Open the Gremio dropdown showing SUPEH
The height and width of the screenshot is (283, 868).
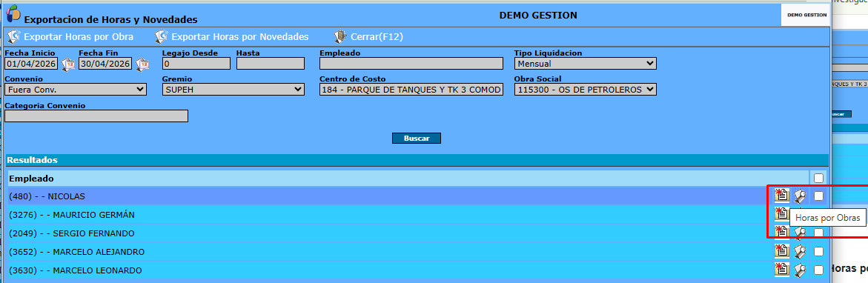[233, 90]
